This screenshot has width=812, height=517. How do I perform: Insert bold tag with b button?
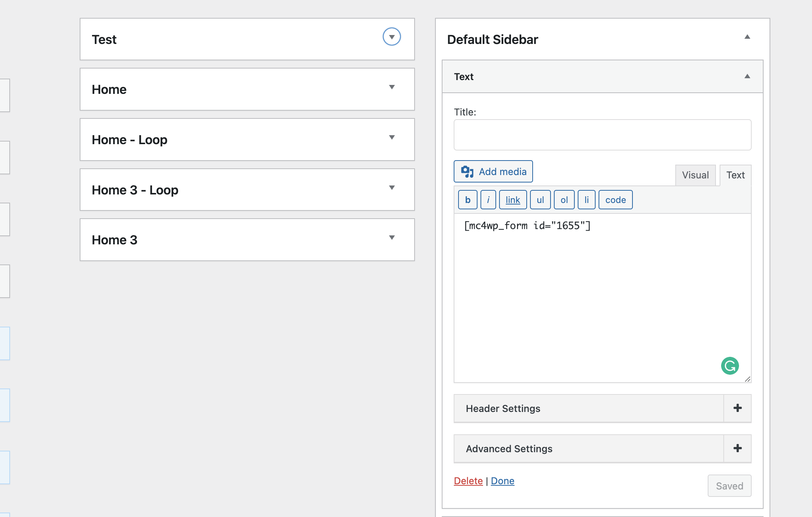click(x=468, y=200)
